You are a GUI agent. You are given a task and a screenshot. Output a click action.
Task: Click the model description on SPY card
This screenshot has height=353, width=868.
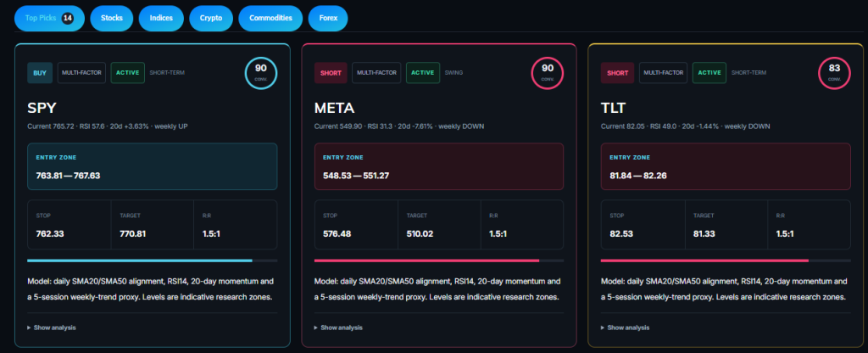point(151,289)
